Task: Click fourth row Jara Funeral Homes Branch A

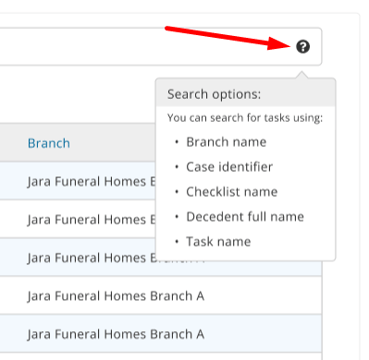Action: point(161,295)
